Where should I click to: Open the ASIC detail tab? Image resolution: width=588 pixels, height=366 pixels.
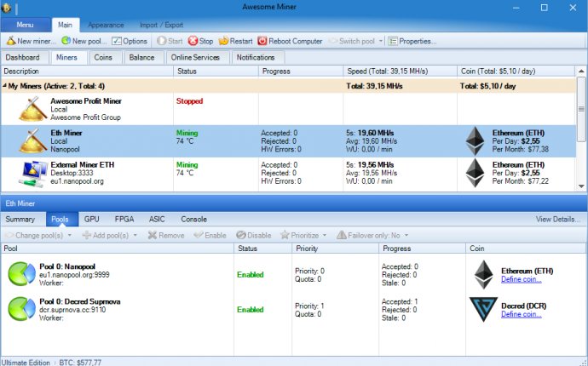(x=157, y=219)
